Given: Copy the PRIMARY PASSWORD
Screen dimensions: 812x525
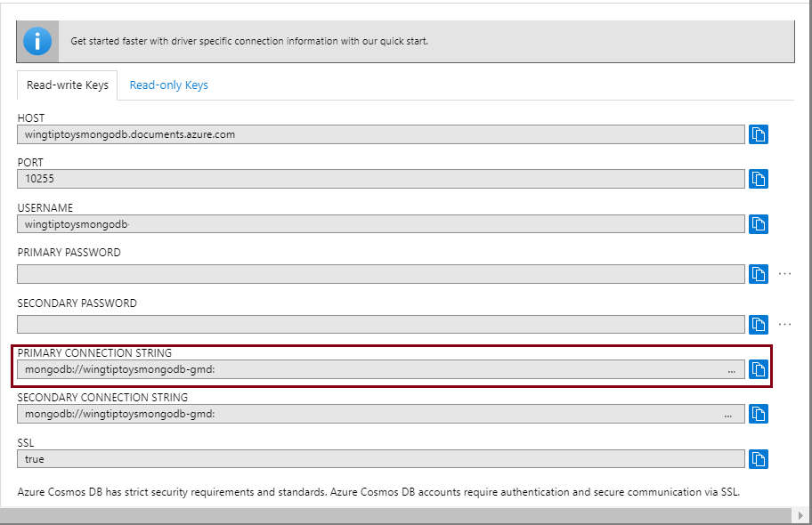Looking at the screenshot, I should (759, 273).
